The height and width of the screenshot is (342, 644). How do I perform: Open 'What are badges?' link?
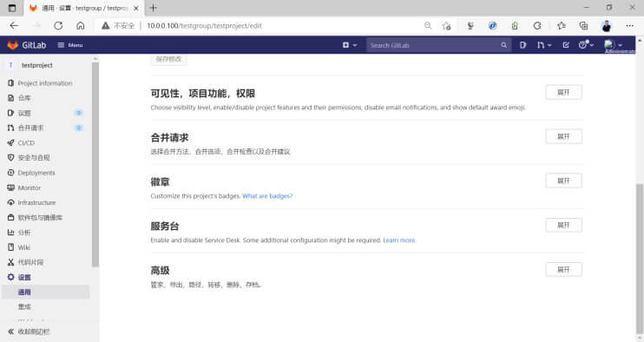[x=267, y=196]
